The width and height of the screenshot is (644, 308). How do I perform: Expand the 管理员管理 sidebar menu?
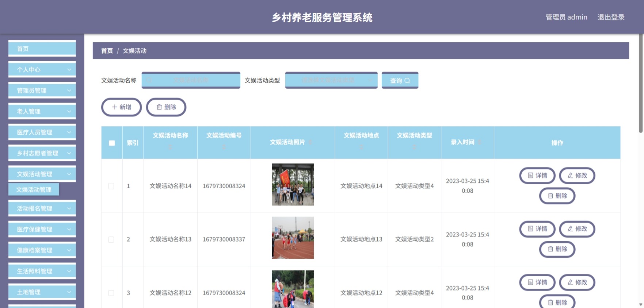[42, 90]
